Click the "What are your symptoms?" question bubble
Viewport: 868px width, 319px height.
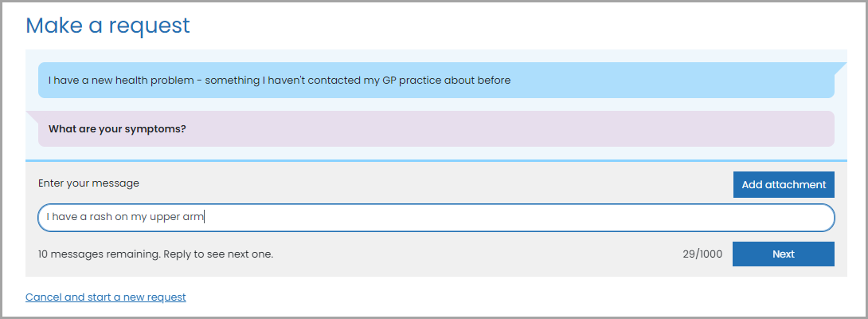[x=436, y=128]
